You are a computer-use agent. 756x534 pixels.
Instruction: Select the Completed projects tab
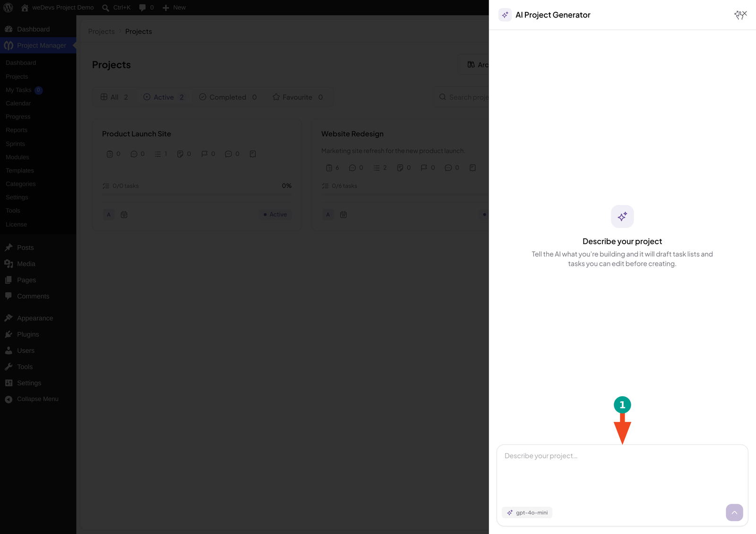pos(228,97)
